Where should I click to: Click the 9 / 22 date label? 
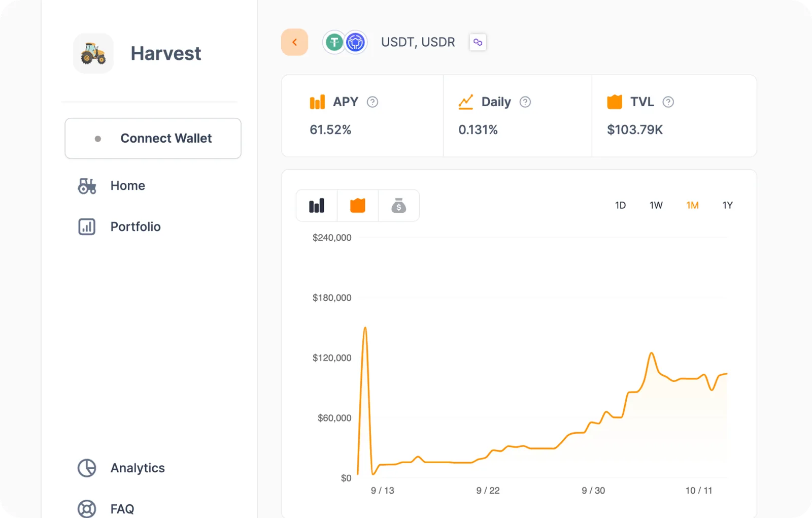tap(488, 491)
